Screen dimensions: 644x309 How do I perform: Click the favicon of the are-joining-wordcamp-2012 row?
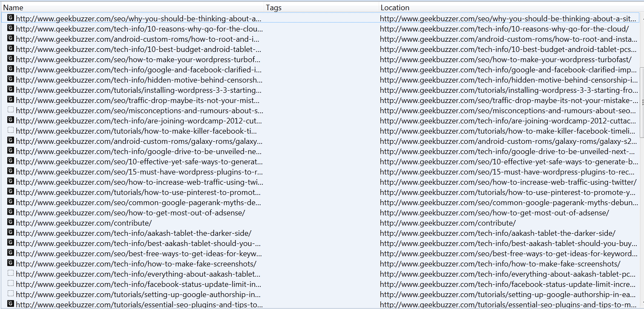click(x=11, y=120)
